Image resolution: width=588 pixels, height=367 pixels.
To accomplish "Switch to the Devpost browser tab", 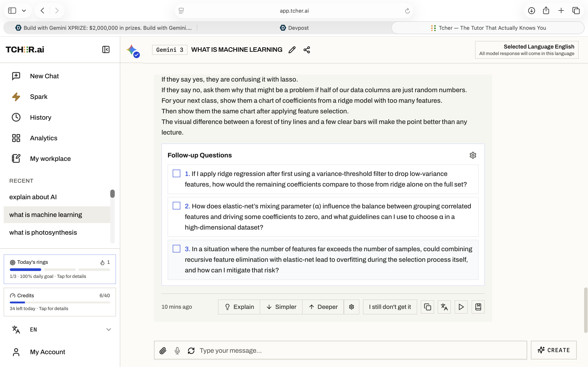I will 294,28.
